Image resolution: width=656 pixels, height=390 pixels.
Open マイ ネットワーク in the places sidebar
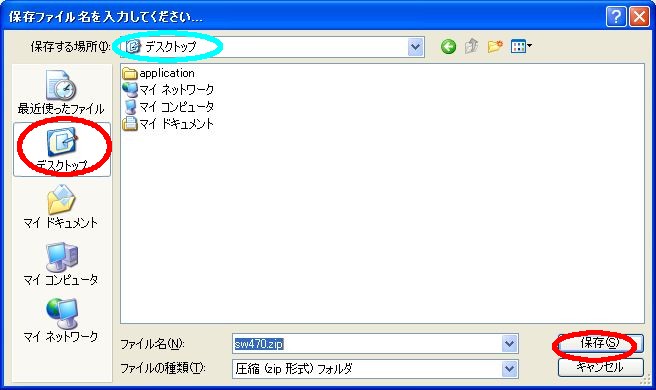61,321
